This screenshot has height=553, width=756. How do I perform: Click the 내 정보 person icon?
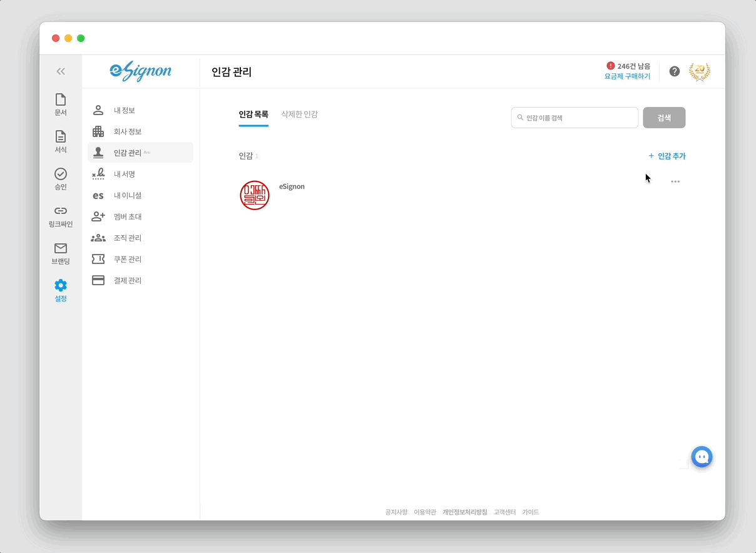(x=98, y=110)
